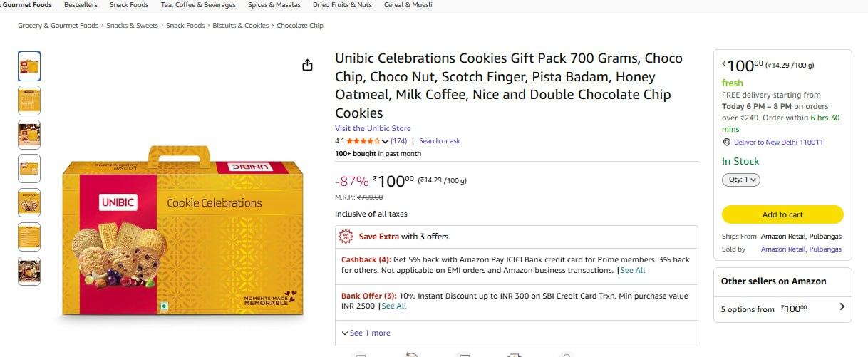Select the first product thumbnail
Viewport: 868px width, 357px height.
pyautogui.click(x=29, y=66)
